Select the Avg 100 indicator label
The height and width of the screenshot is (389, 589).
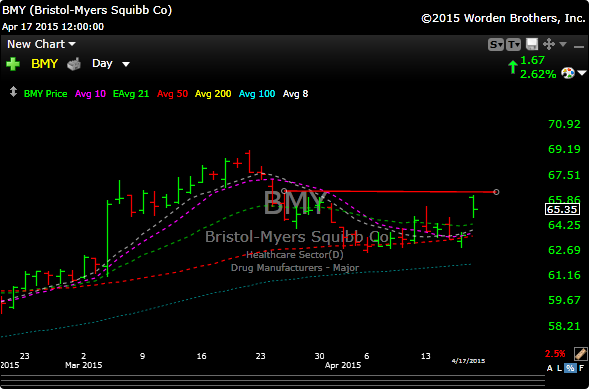257,94
